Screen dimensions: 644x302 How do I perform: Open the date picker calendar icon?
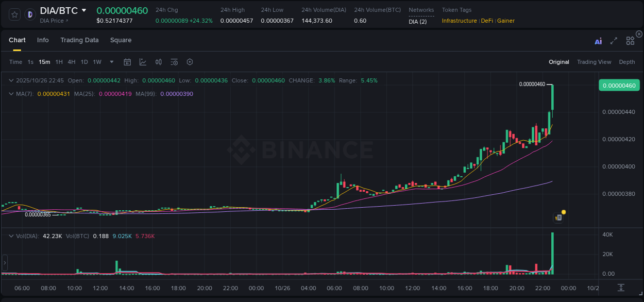127,62
